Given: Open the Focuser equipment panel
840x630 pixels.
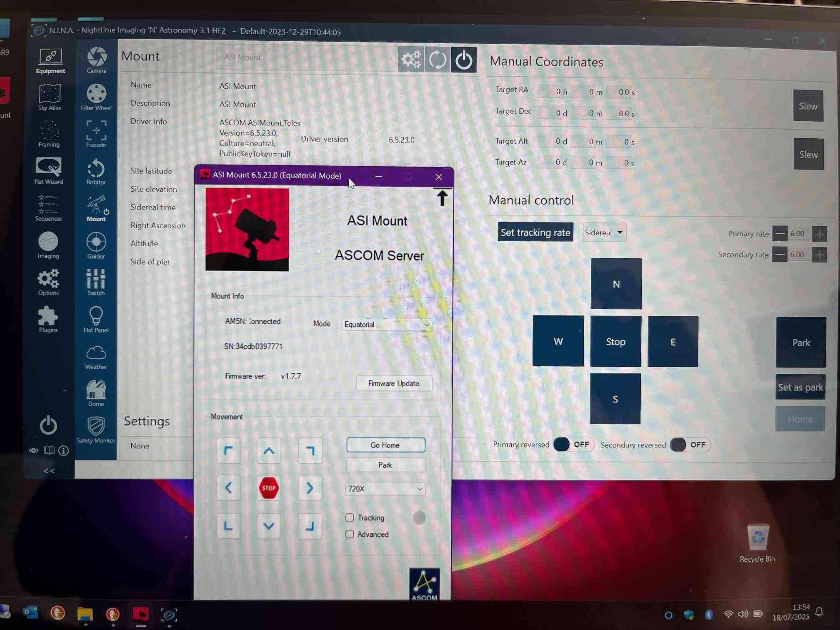Looking at the screenshot, I should tap(96, 134).
